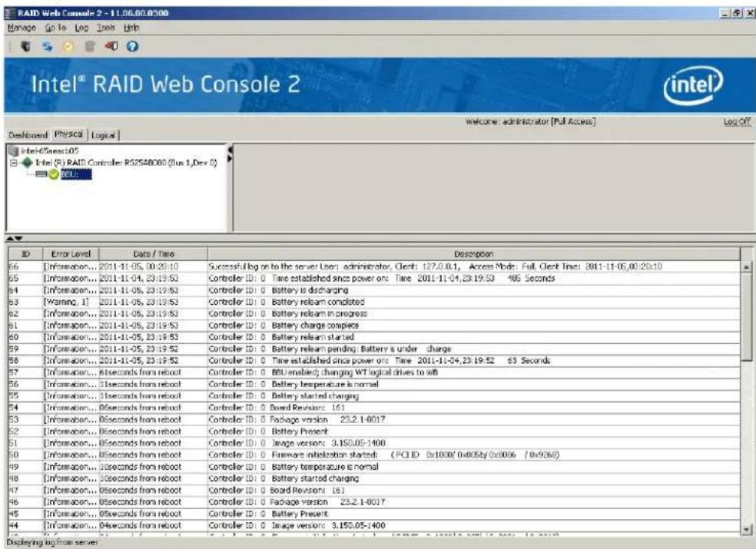Viewport: 756px width, 549px height.
Task: Select log row 65 time established 486 Seconds
Action: click(374, 279)
